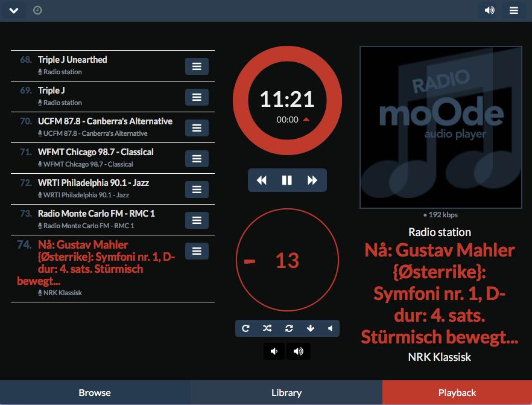The width and height of the screenshot is (532, 405).
Task: Pause playback
Action: click(x=287, y=180)
